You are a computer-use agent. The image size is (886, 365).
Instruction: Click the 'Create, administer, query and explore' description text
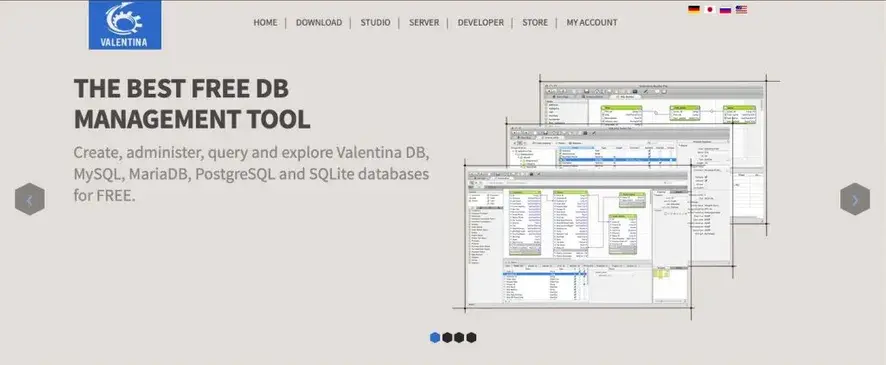tap(251, 174)
